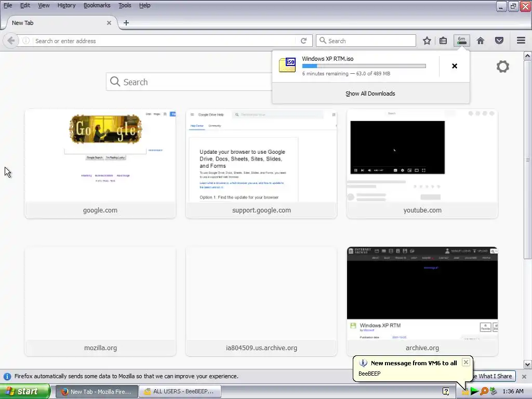The image size is (532, 399).
Task: Go back with the back arrow button
Action: 11,41
